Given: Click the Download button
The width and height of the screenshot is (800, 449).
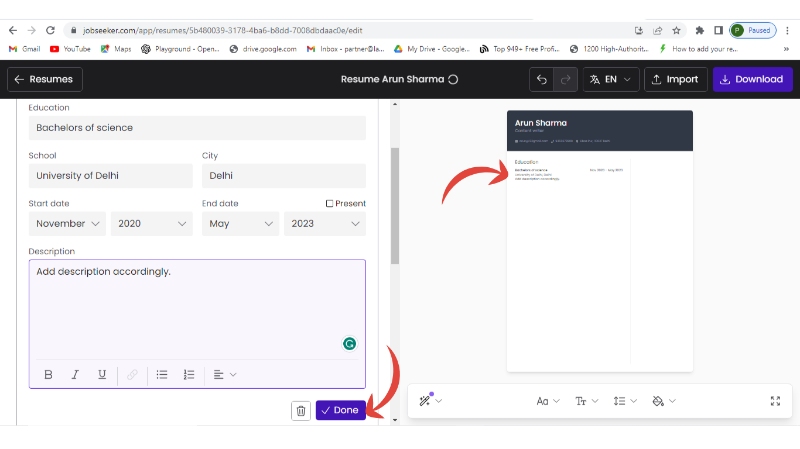Looking at the screenshot, I should coord(751,79).
